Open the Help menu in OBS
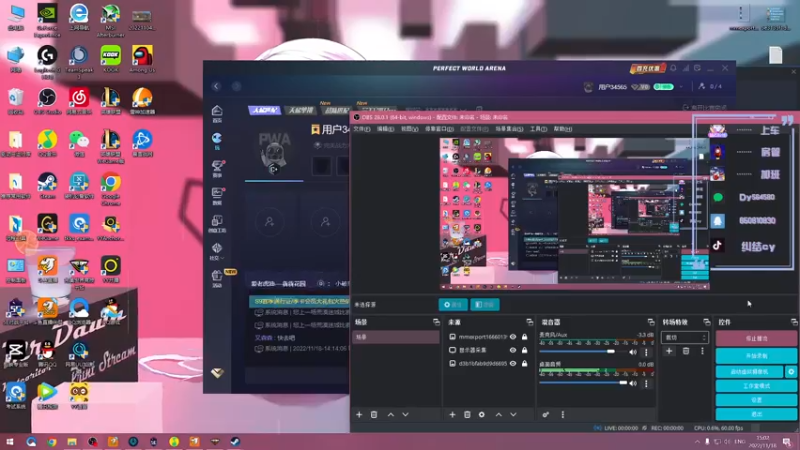This screenshot has width=800, height=450. 563,129
